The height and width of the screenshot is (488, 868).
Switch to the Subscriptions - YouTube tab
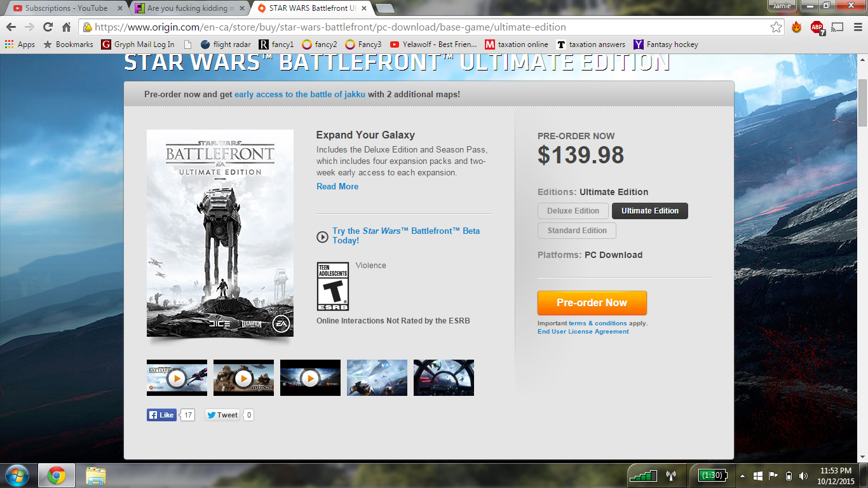click(x=65, y=8)
